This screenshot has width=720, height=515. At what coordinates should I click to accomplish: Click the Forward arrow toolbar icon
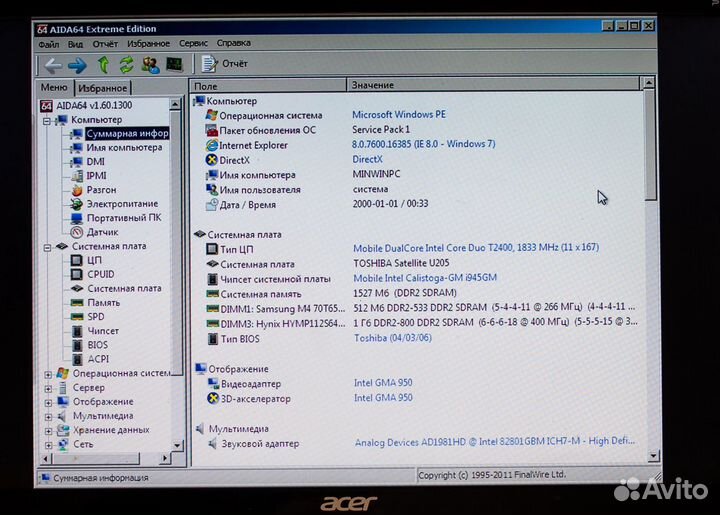(x=77, y=65)
